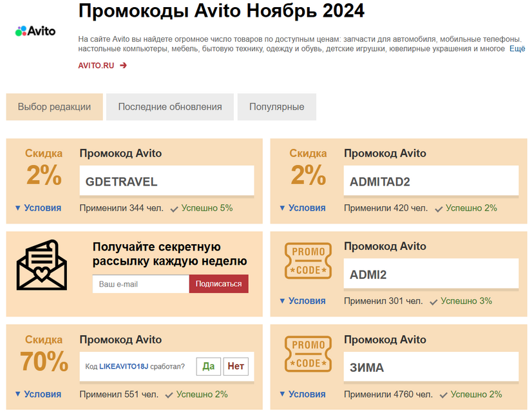532x413 pixels.
Task: Expand Условия for the ADMITAD2 promo code
Action: tap(303, 208)
